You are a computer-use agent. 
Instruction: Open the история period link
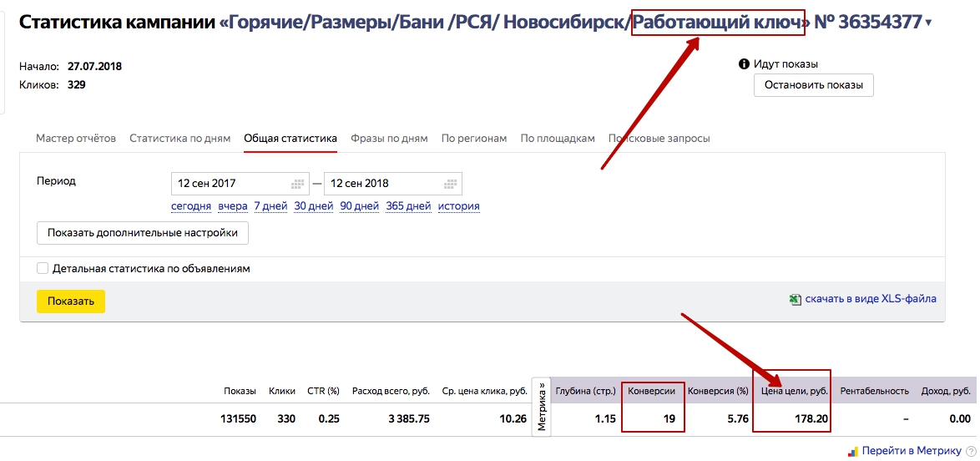(x=459, y=205)
